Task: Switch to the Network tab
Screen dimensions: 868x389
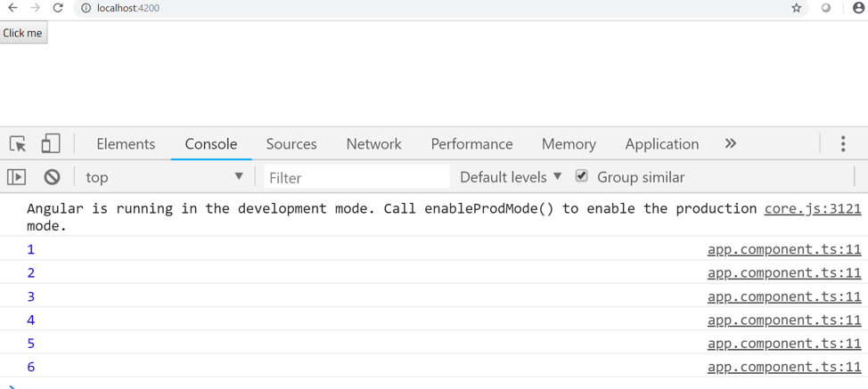Action: [x=373, y=144]
